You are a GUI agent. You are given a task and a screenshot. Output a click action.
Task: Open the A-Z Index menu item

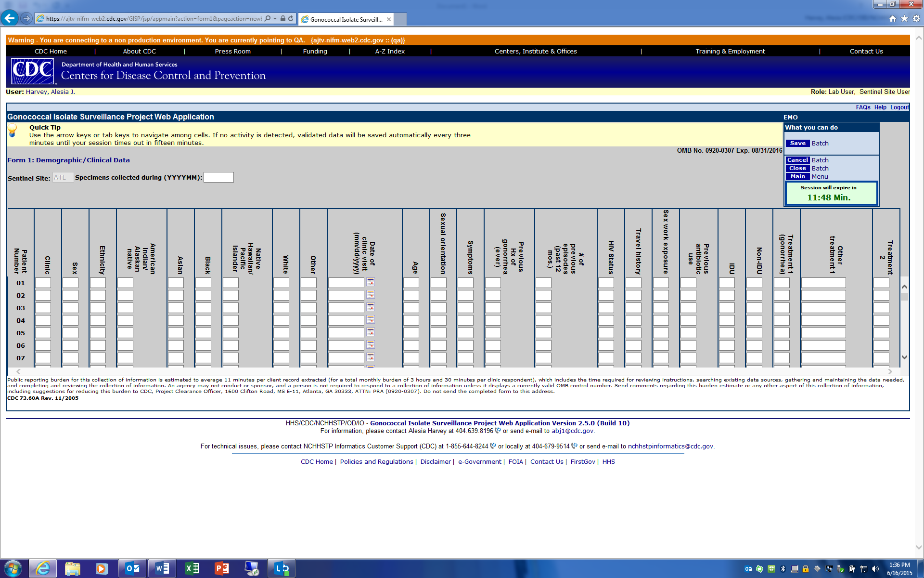point(390,51)
